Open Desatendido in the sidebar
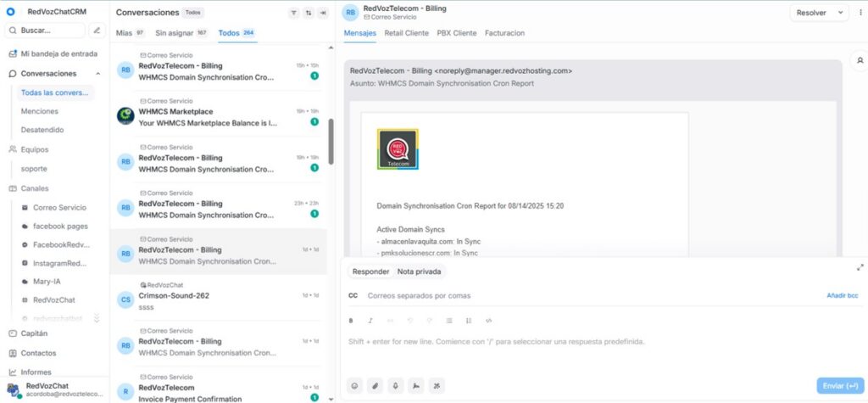 (x=42, y=130)
